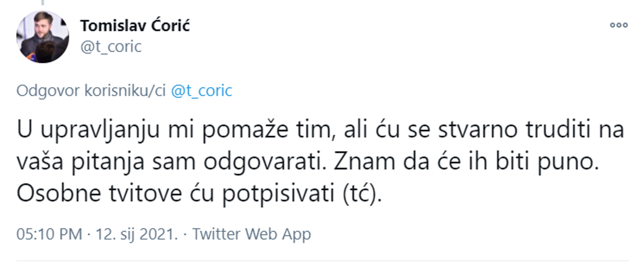The width and height of the screenshot is (644, 262).
Task: Click the sentence 'Znam da će ih biti puno.'
Action: pyautogui.click(x=466, y=162)
